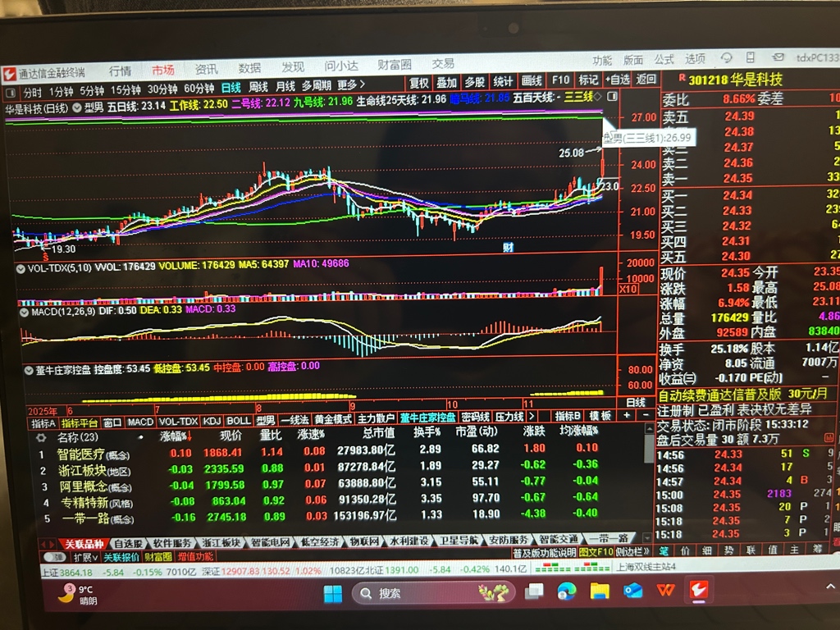Click the Windows taskbar search box
Screen dimensions: 840x630
[x=433, y=592]
